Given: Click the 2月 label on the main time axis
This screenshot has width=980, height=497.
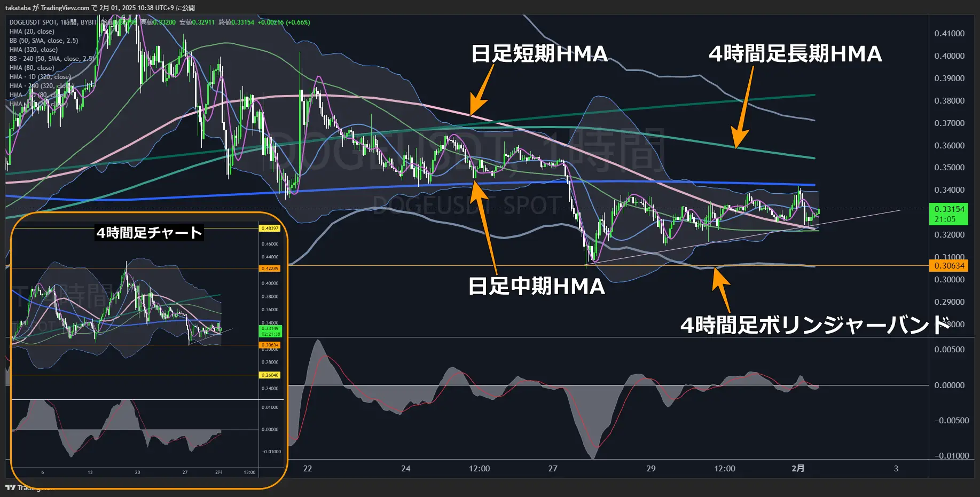Looking at the screenshot, I should 798,468.
